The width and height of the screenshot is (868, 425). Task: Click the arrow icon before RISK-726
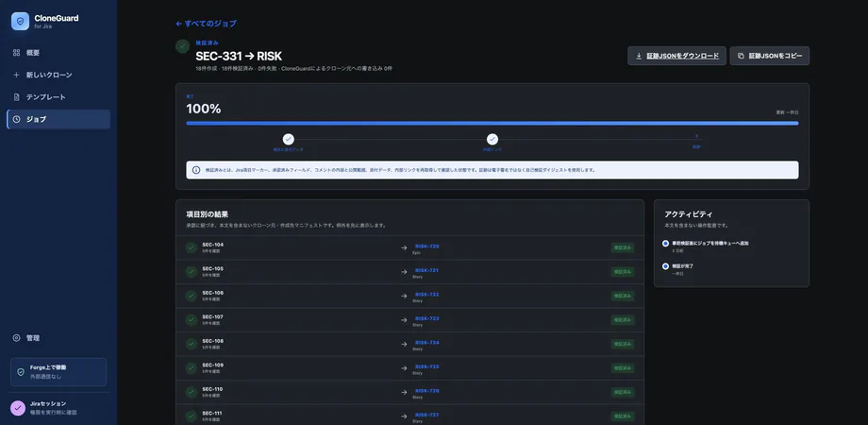[x=404, y=392]
